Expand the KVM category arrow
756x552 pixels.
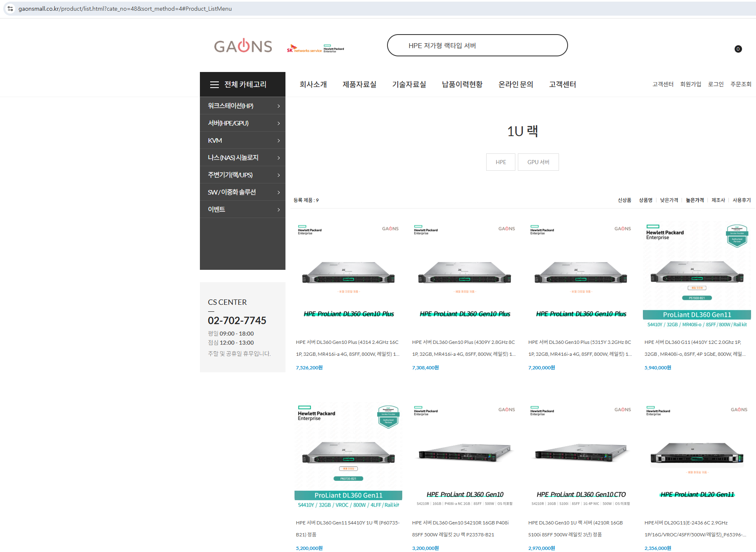coord(278,141)
